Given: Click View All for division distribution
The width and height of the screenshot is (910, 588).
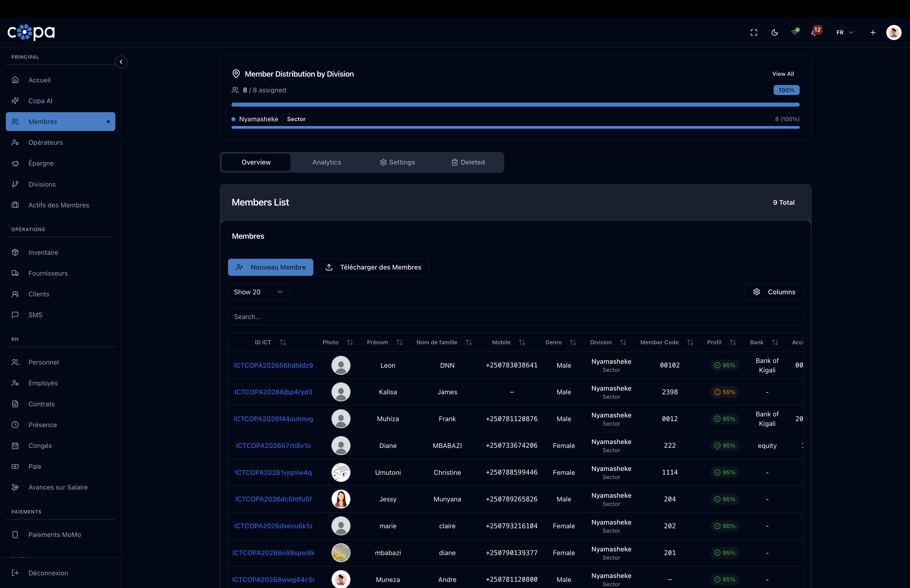Looking at the screenshot, I should [x=783, y=74].
